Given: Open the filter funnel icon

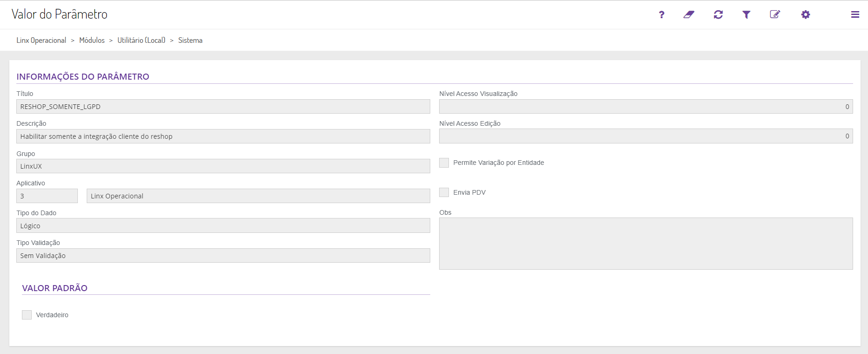Looking at the screenshot, I should 746,15.
